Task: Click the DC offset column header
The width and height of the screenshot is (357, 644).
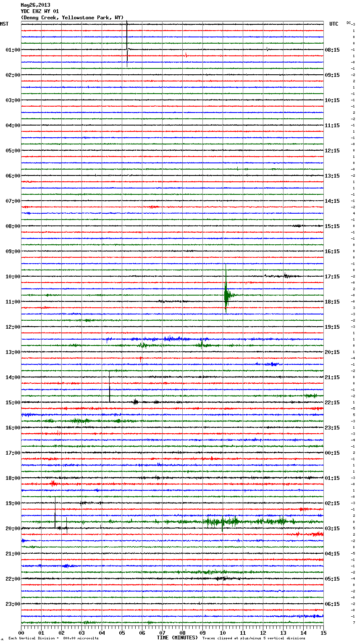Action: [349, 23]
